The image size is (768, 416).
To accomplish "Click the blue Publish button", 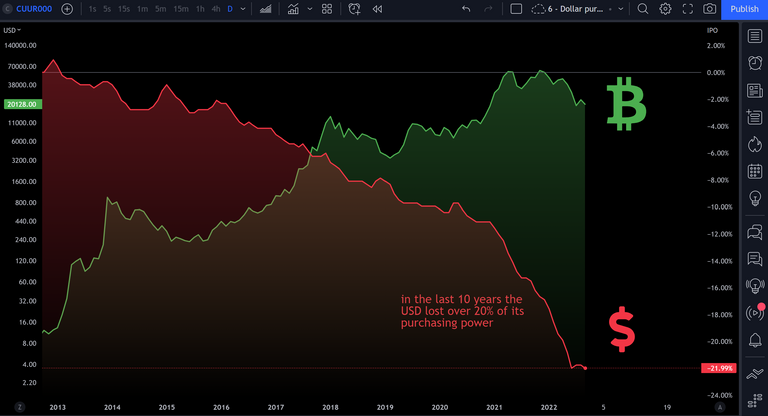I will point(744,9).
